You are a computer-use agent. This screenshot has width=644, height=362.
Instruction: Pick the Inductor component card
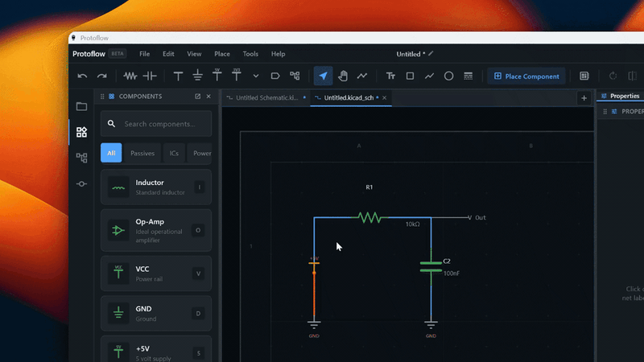click(156, 187)
